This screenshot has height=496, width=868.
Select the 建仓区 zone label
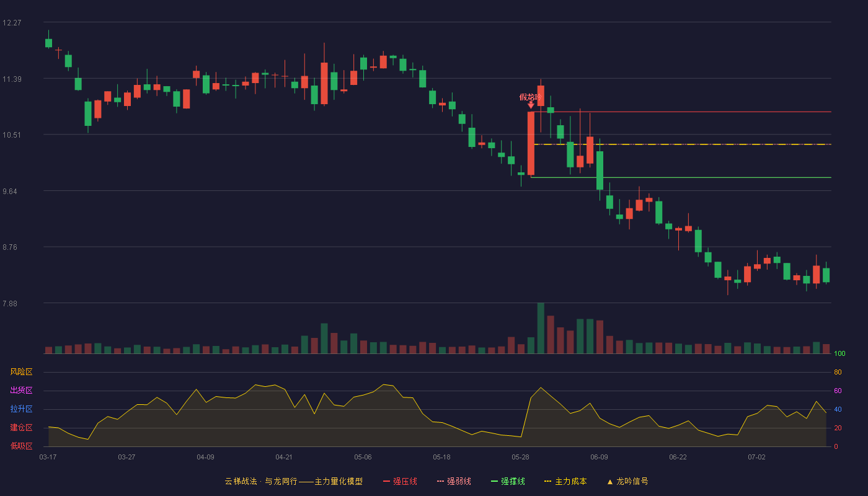[21, 428]
